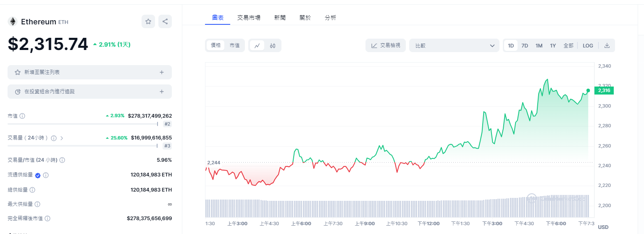Switch to line chart view
The height and width of the screenshot is (234, 644).
257,45
